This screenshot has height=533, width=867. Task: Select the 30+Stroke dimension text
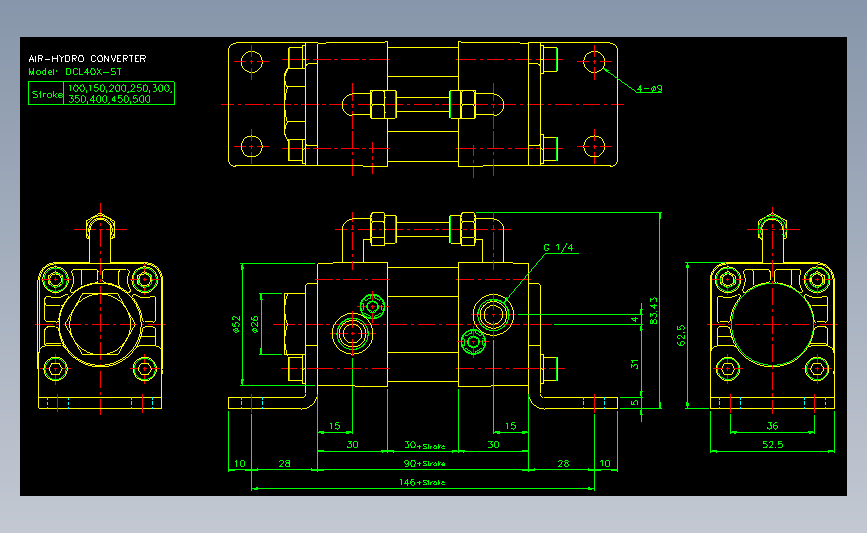click(424, 445)
